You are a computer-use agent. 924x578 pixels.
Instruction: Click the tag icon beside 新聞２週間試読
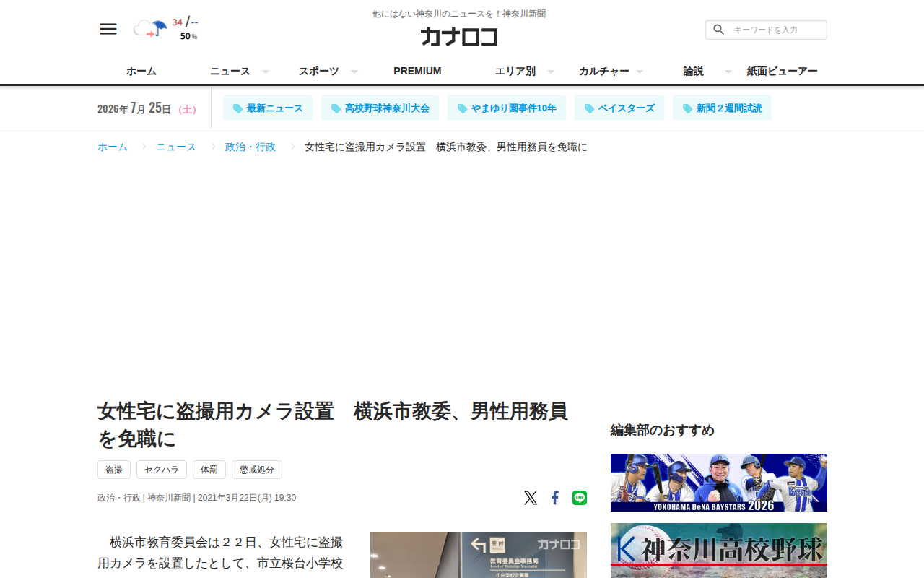(687, 108)
